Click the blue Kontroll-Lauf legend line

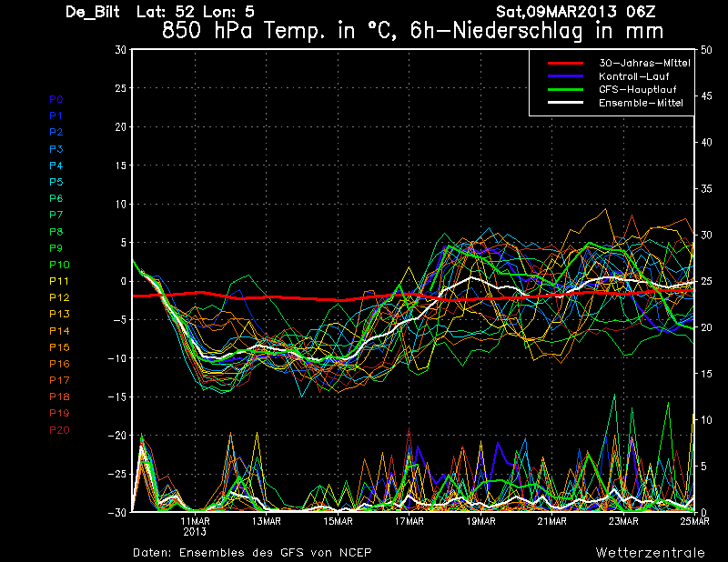[565, 76]
